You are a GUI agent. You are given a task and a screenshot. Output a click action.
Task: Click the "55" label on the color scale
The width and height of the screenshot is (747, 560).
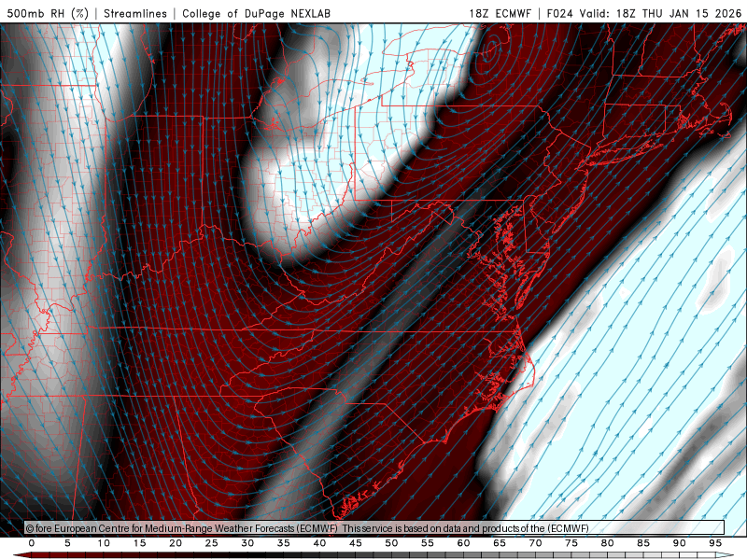[x=428, y=543]
